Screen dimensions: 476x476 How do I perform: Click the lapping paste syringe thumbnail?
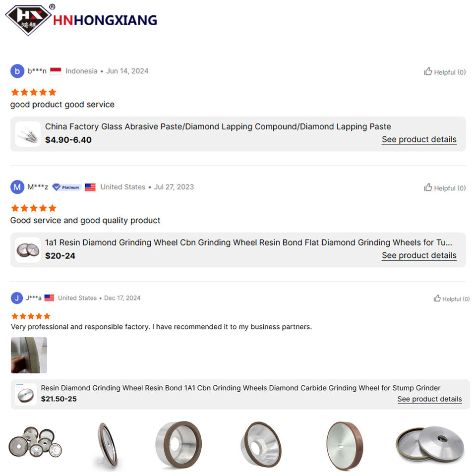tap(28, 134)
